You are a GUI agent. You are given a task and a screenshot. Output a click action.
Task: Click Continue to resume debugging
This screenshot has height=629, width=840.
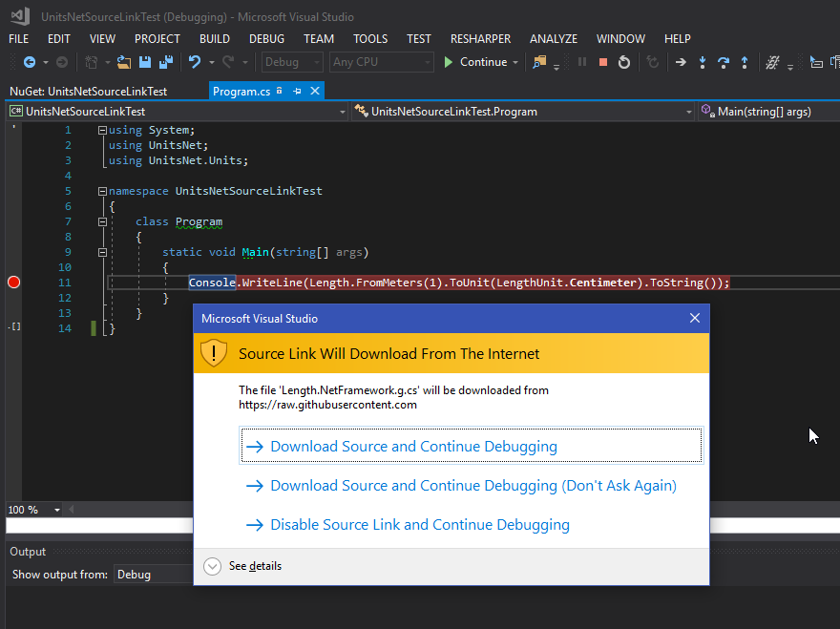coord(475,62)
